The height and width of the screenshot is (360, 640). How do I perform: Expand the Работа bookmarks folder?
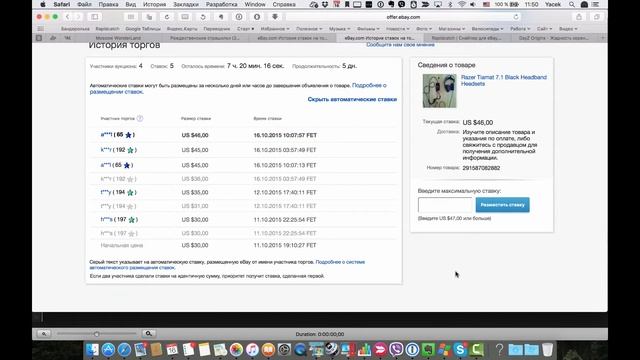[520, 29]
